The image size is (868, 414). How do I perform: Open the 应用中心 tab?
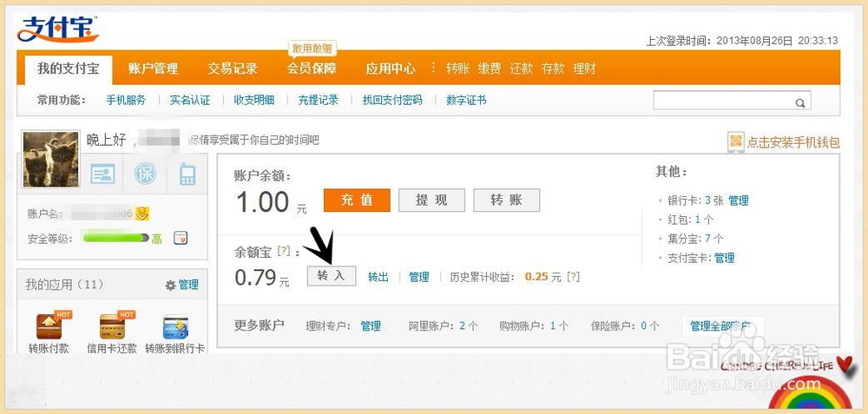[x=391, y=69]
